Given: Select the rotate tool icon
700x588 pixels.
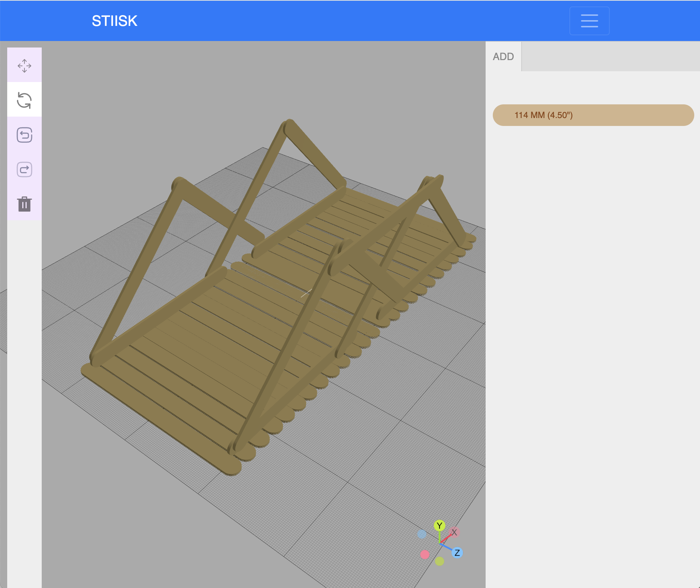Looking at the screenshot, I should (x=24, y=100).
